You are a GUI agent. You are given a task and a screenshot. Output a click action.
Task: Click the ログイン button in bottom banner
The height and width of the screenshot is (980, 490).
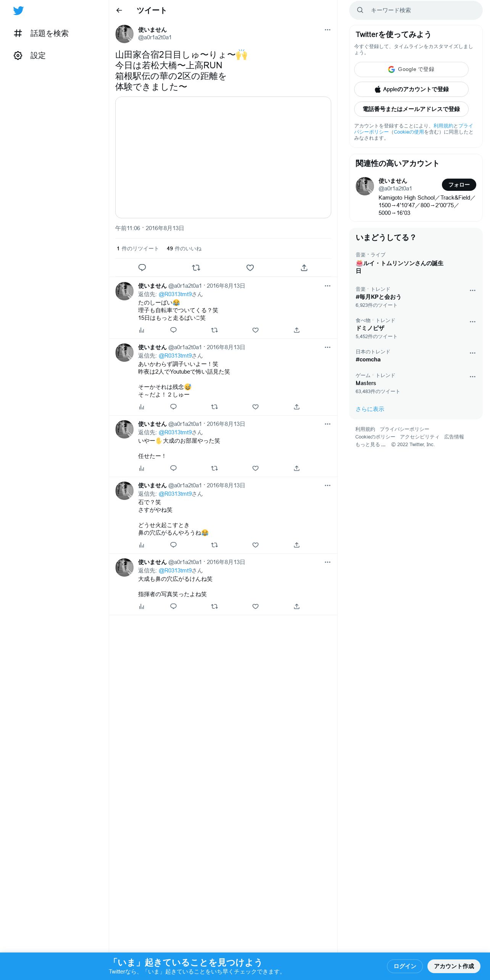405,966
